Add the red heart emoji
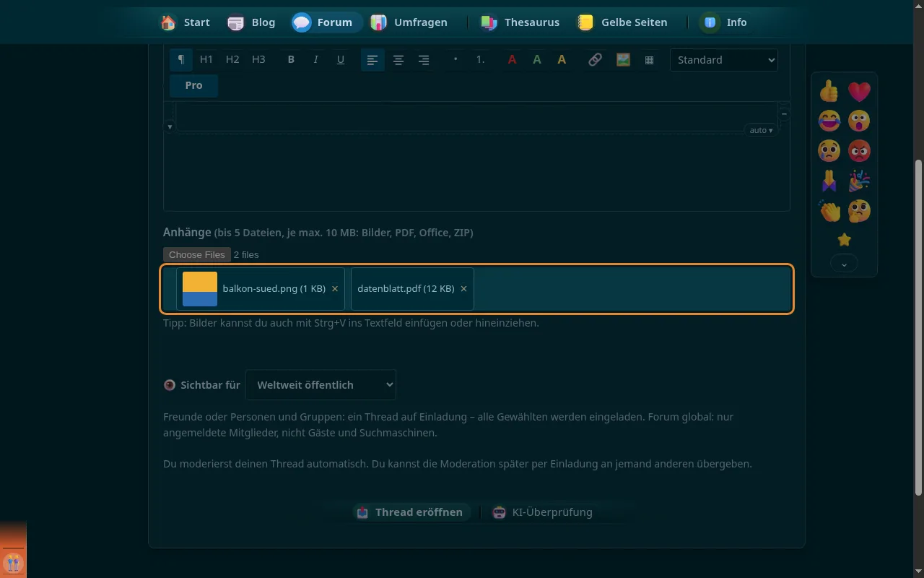 859,91
